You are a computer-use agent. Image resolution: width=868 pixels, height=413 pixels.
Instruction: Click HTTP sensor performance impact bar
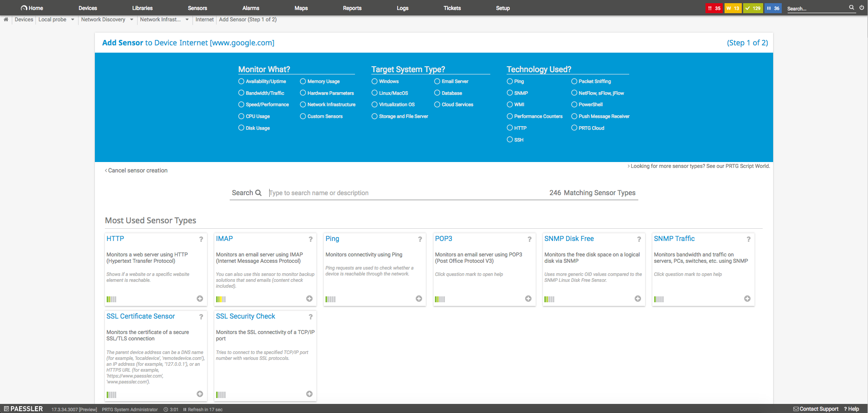(x=111, y=299)
